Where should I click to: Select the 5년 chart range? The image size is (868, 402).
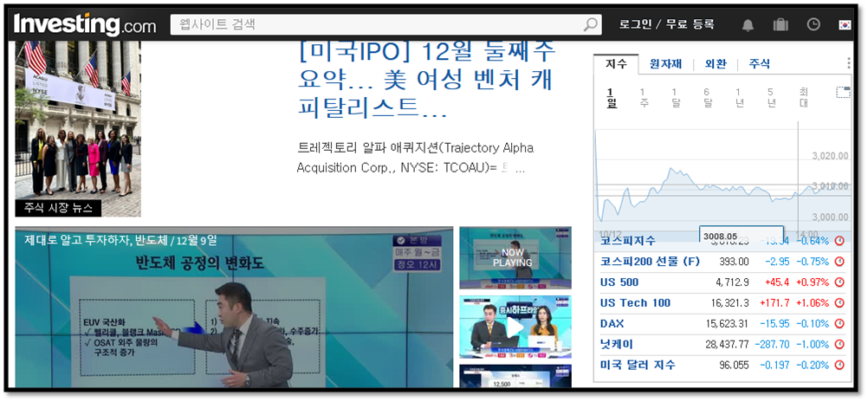point(771,97)
